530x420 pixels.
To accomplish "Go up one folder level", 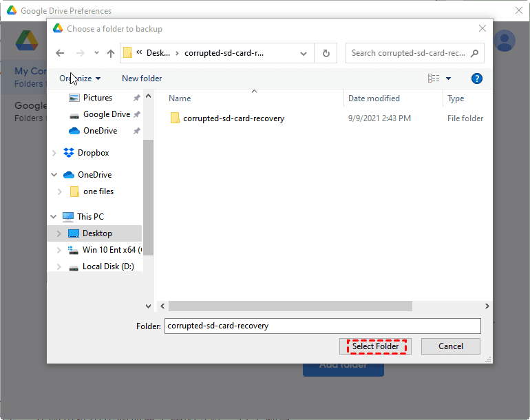I will (x=111, y=53).
